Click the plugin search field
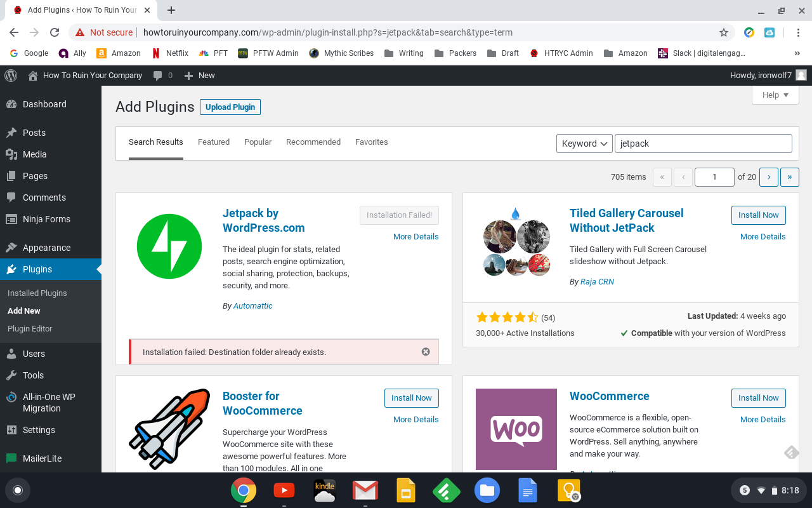The image size is (812, 508). tap(704, 144)
